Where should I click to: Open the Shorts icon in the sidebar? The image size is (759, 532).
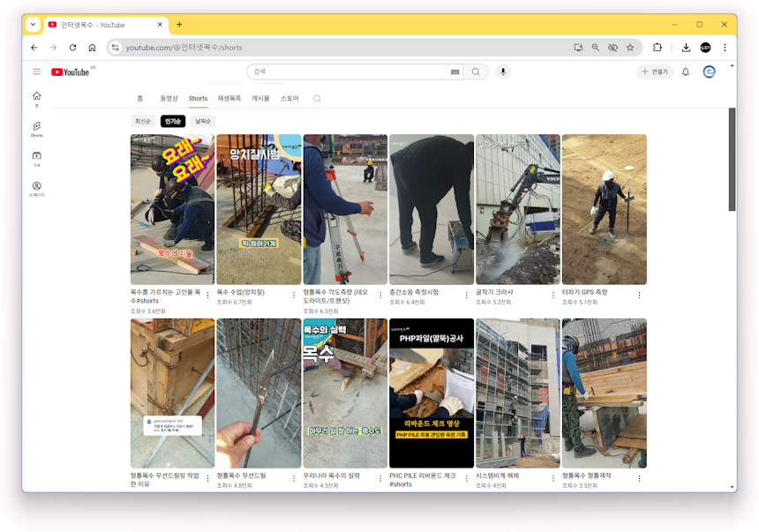click(36, 126)
